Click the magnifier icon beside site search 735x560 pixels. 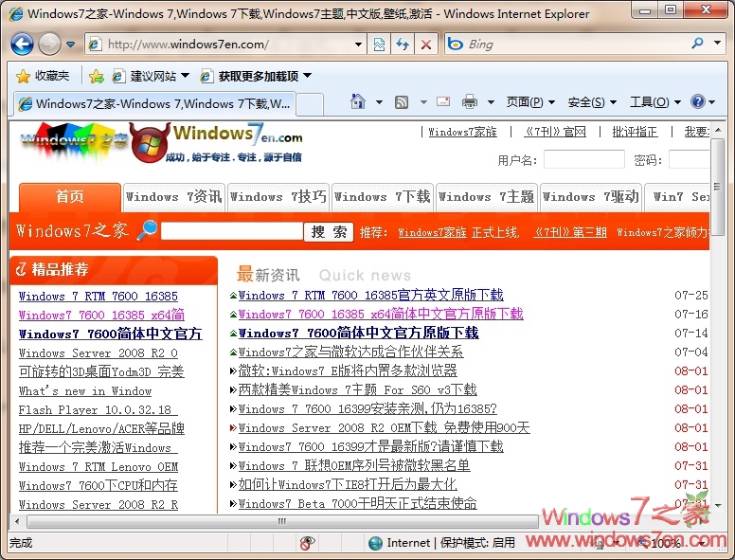pyautogui.click(x=147, y=230)
